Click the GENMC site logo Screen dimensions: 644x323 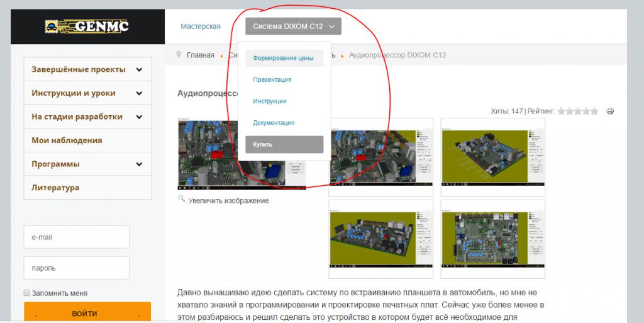(87, 26)
